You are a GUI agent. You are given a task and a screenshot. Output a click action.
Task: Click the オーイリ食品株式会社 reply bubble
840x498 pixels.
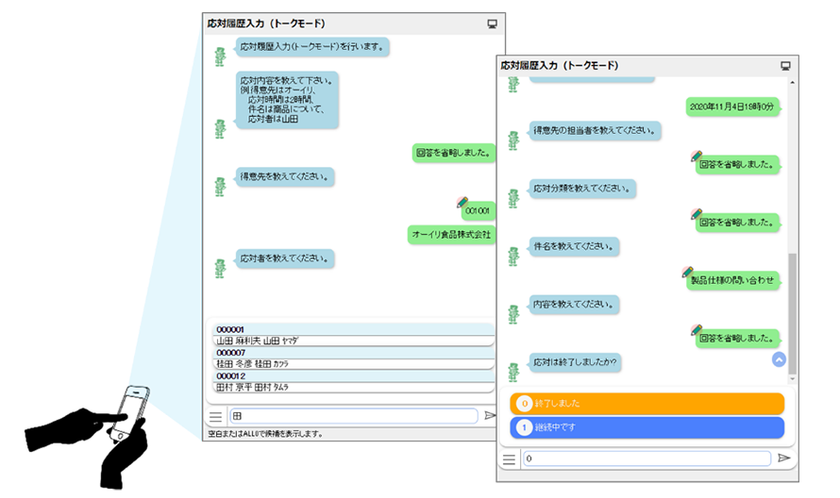point(451,235)
